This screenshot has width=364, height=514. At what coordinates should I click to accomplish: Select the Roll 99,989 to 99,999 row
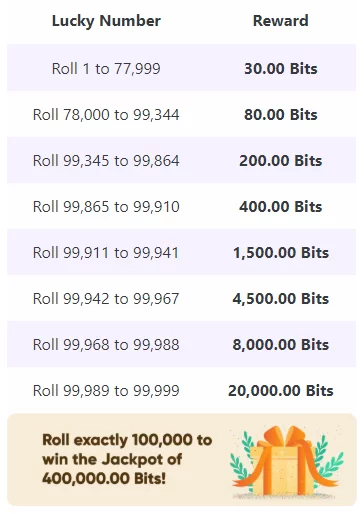[x=182, y=390]
